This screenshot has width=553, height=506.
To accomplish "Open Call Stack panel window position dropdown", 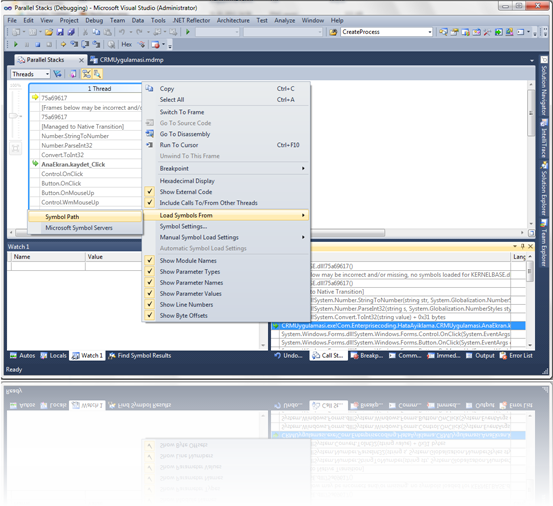I will click(x=515, y=246).
